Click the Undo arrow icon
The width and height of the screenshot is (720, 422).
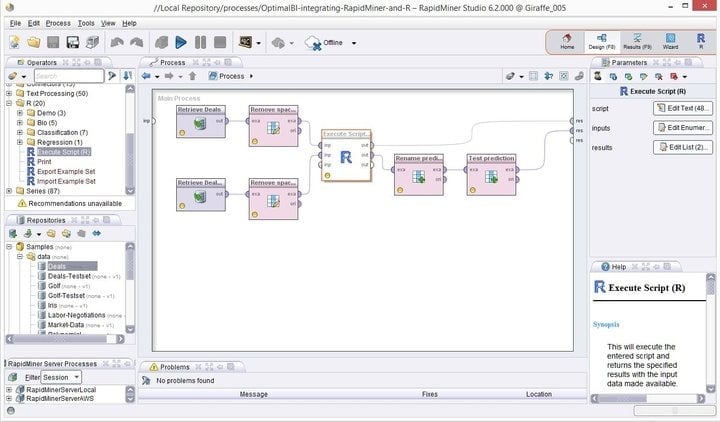click(x=117, y=43)
